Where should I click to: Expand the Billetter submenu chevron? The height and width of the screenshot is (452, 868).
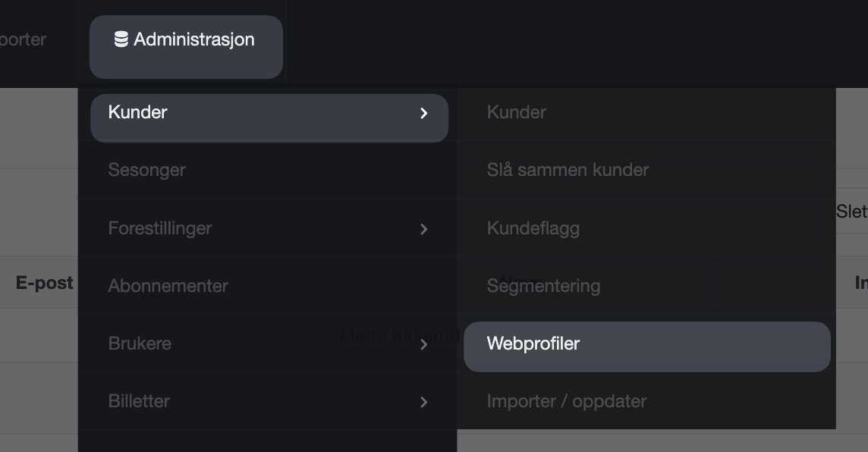point(424,402)
